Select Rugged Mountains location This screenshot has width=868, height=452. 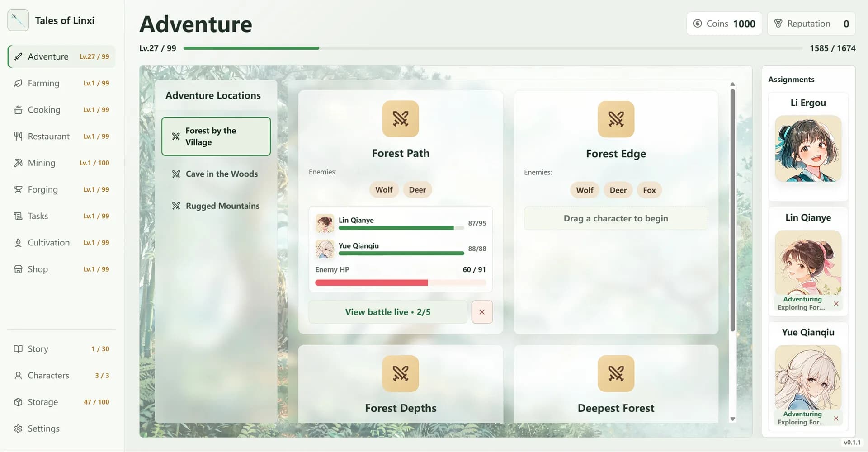coord(216,206)
